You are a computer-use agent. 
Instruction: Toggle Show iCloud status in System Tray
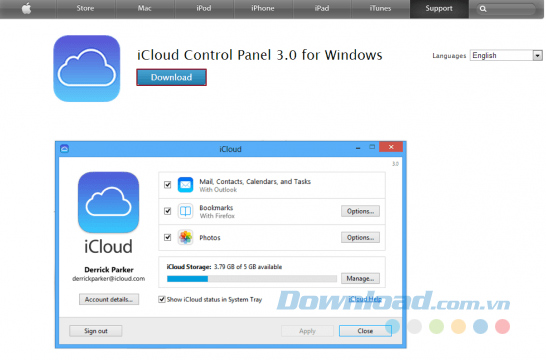point(162,299)
